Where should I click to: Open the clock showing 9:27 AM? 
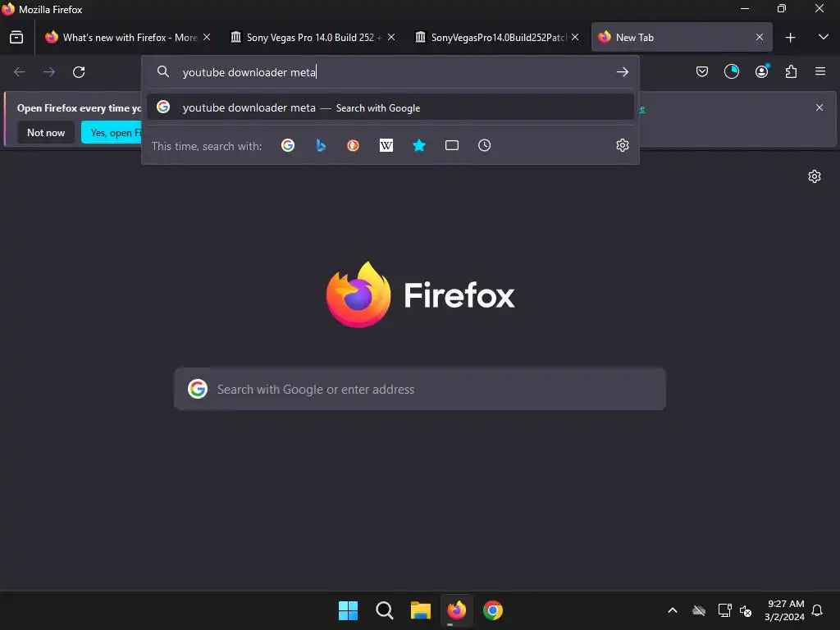tap(785, 610)
